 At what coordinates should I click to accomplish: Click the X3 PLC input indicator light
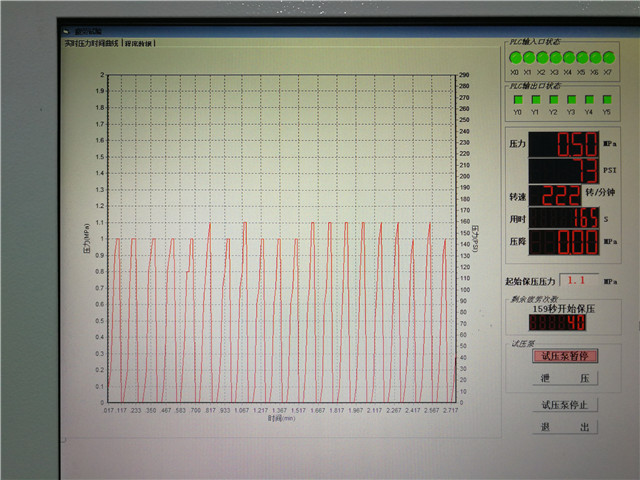click(554, 59)
